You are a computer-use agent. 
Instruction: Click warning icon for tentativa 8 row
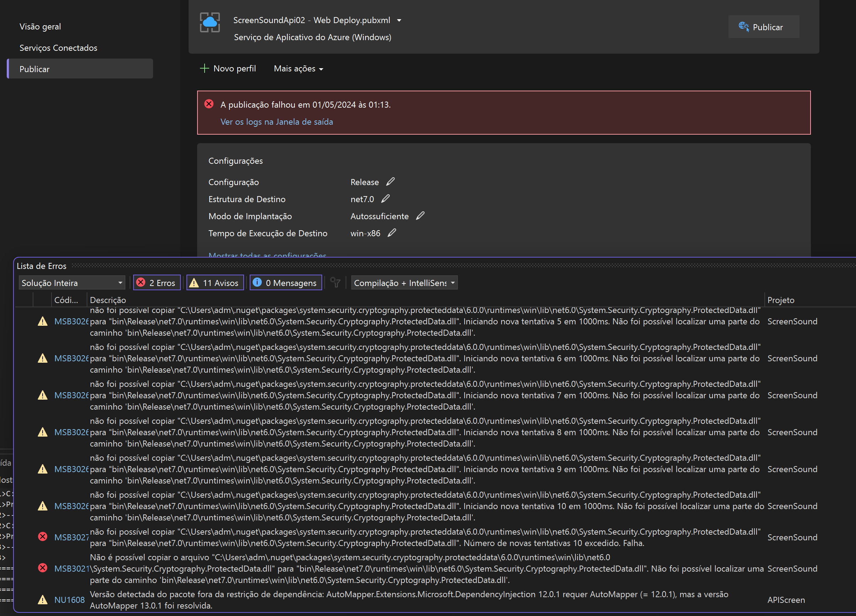click(43, 432)
